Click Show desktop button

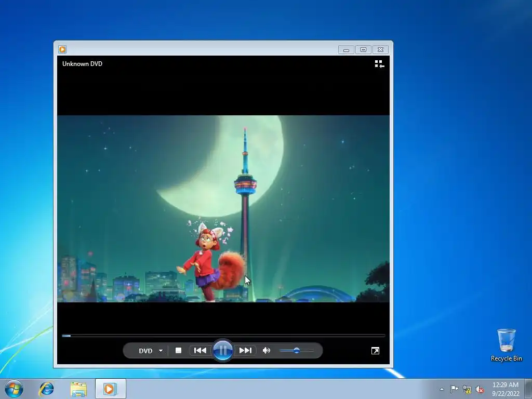528,389
